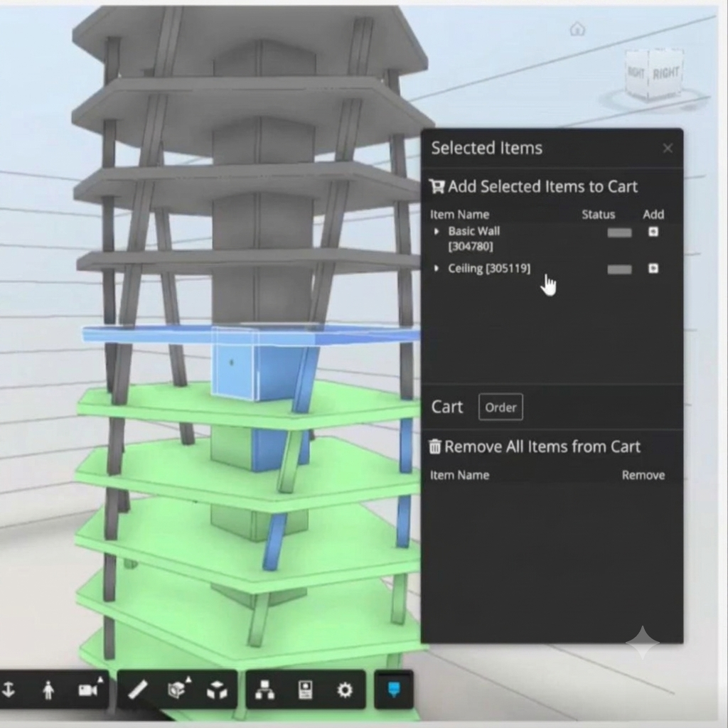Click the Selected Items panel title

tap(486, 148)
